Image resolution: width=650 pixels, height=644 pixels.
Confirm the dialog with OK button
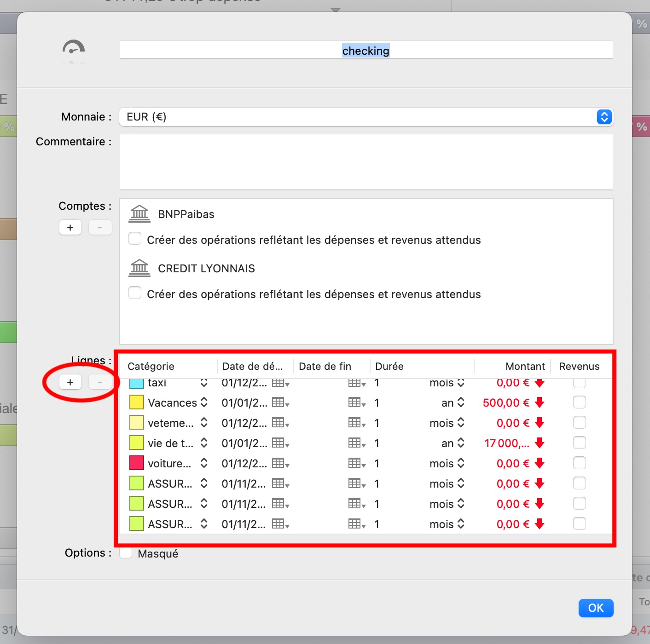(x=595, y=608)
